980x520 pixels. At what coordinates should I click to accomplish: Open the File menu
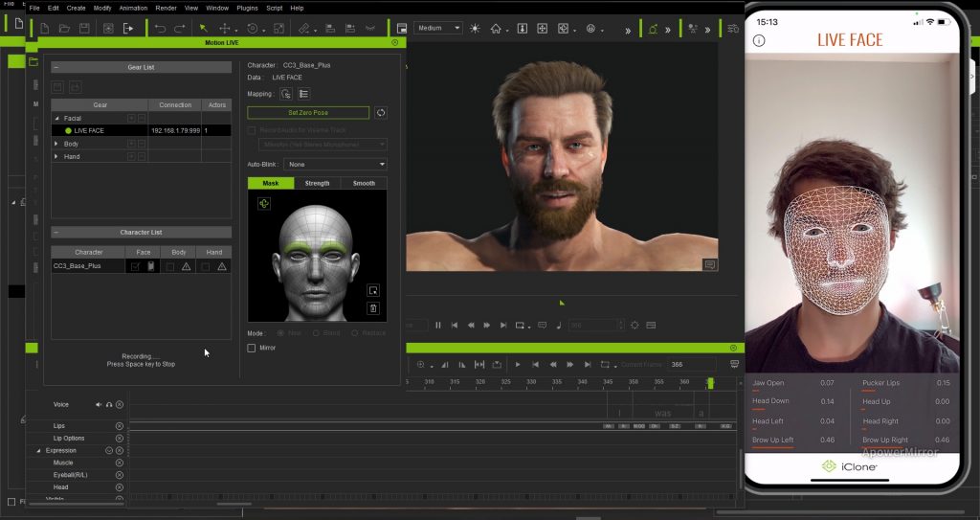pos(34,8)
